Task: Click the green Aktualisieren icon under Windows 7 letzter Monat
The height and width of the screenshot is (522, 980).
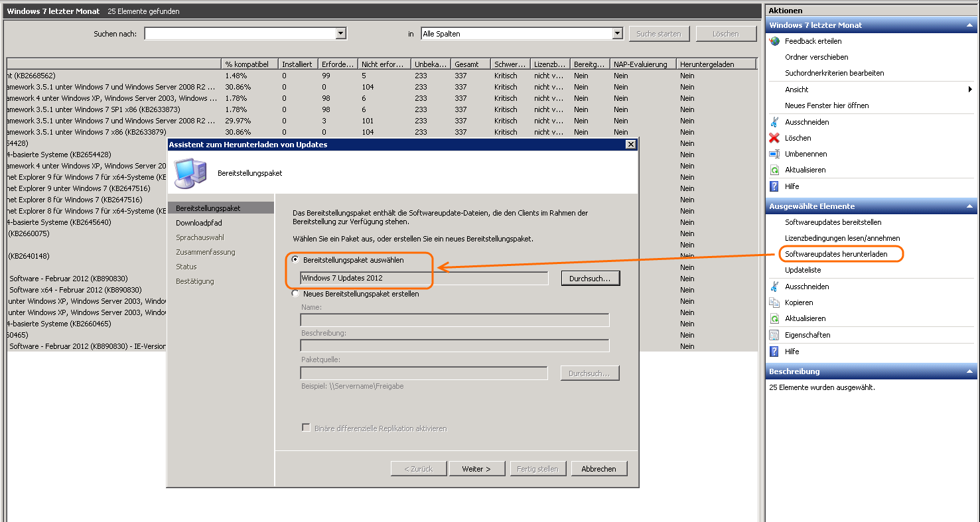Action: [x=774, y=170]
